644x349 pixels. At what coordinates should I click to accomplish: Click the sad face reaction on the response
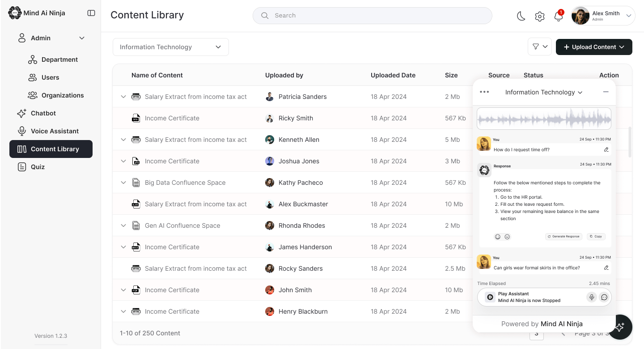point(507,237)
